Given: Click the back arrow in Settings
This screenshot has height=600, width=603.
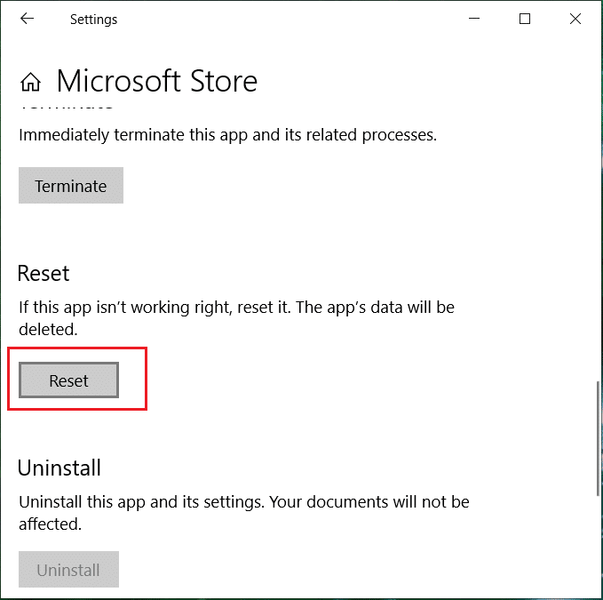Looking at the screenshot, I should coord(27,18).
